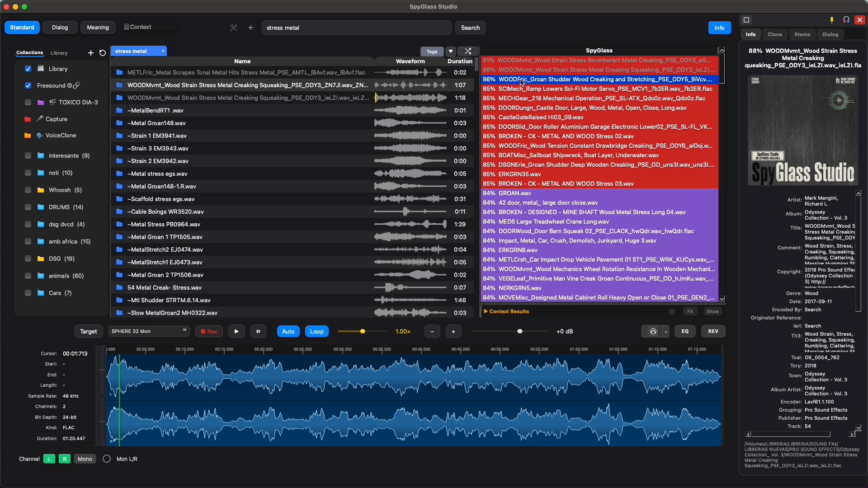Click the Target button
868x488 pixels.
89,332
